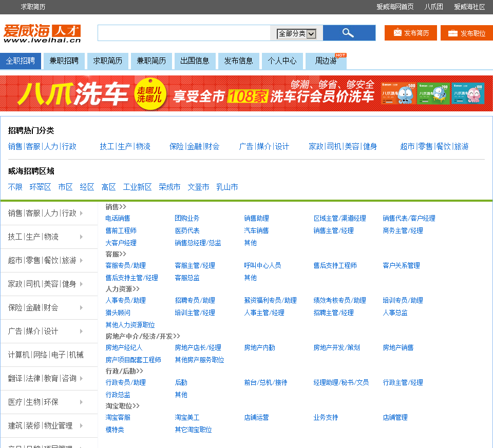Open the 八爪团 top link
This screenshot has width=493, height=448.
pos(434,7)
